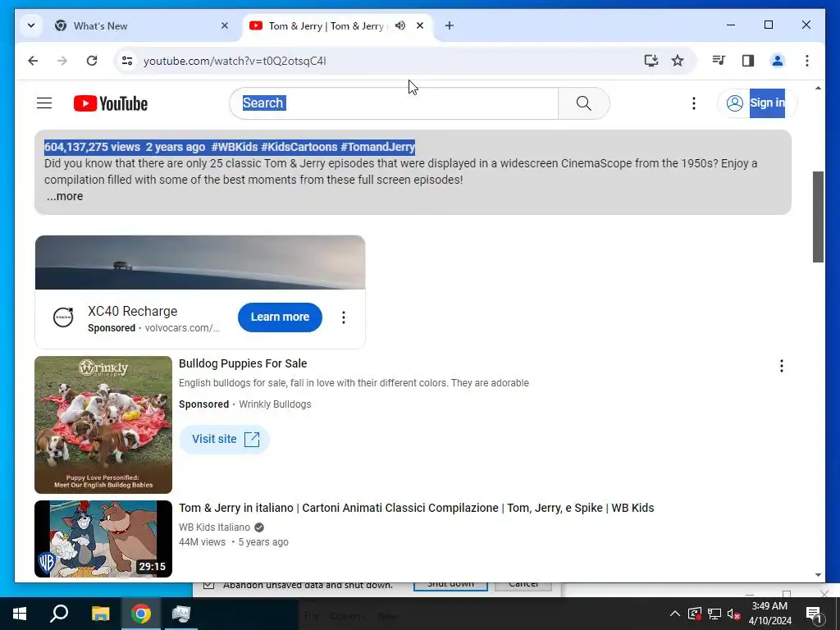Click the 604,137,275 views text
Image resolution: width=840 pixels, height=630 pixels.
(x=92, y=147)
